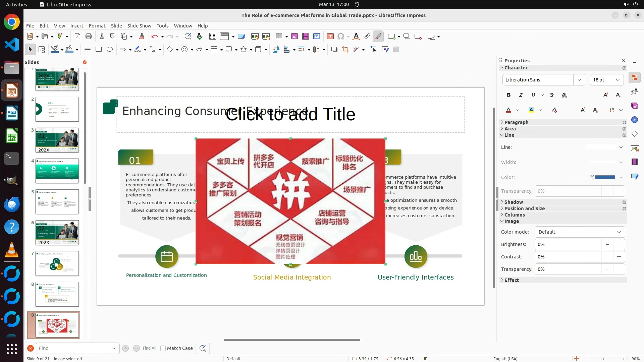
Task: Select slide 7 thumbnail
Action: [57, 263]
